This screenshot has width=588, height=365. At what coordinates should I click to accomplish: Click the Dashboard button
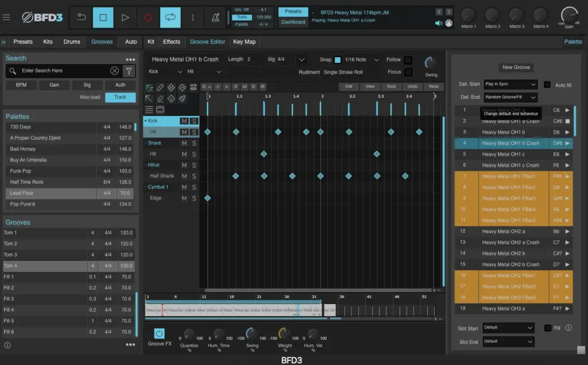pos(293,22)
